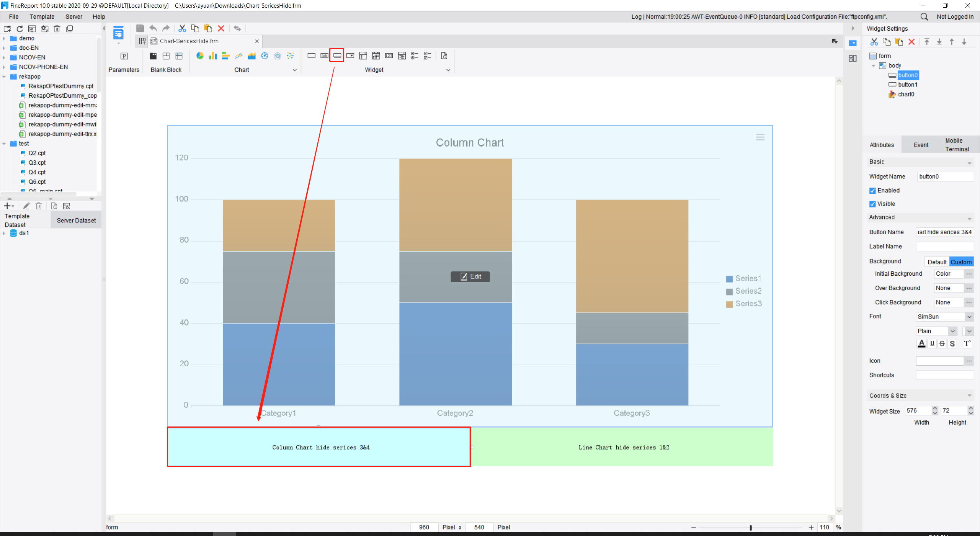This screenshot has height=536, width=980.
Task: Open Initial Background color picker button
Action: (969, 274)
